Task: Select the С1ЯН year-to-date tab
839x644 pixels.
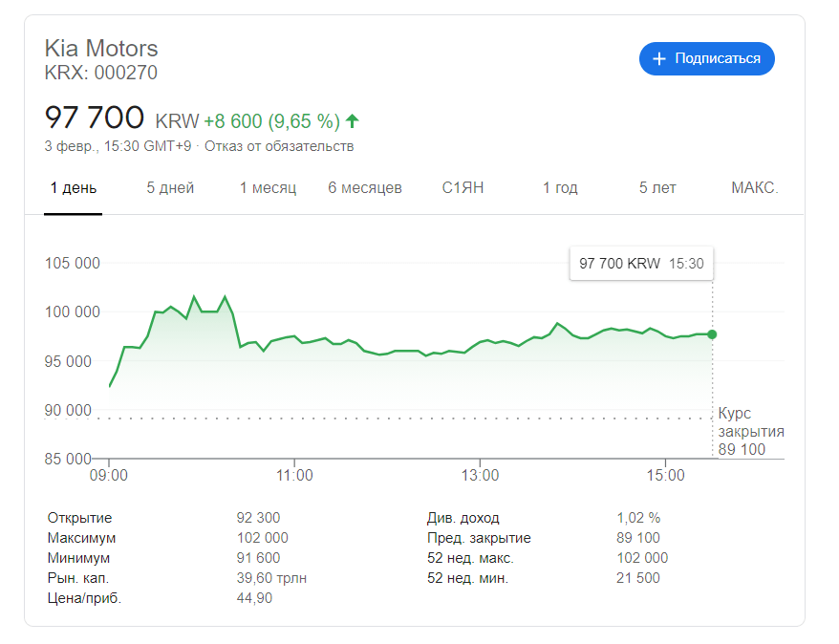Action: coord(463,187)
